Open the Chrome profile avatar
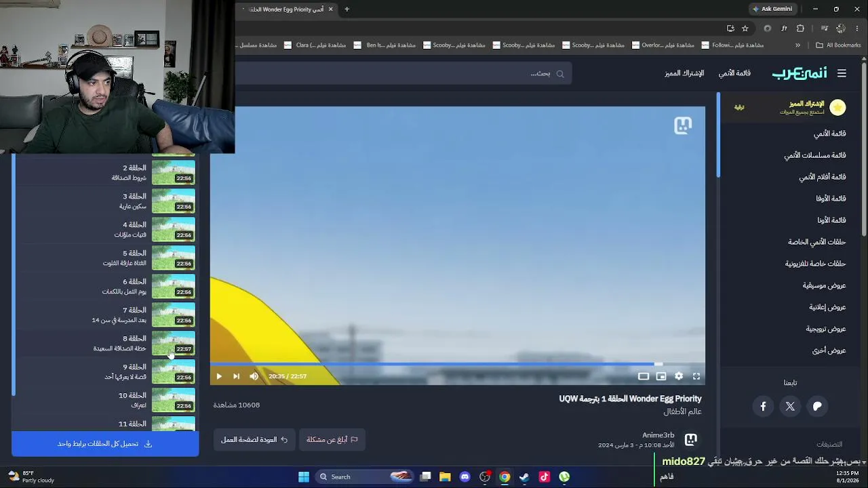868x488 pixels. (x=841, y=28)
